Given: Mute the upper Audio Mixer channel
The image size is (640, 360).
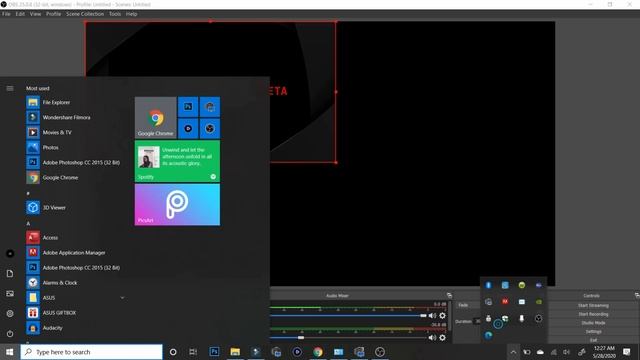Looking at the screenshot, I should tap(432, 316).
